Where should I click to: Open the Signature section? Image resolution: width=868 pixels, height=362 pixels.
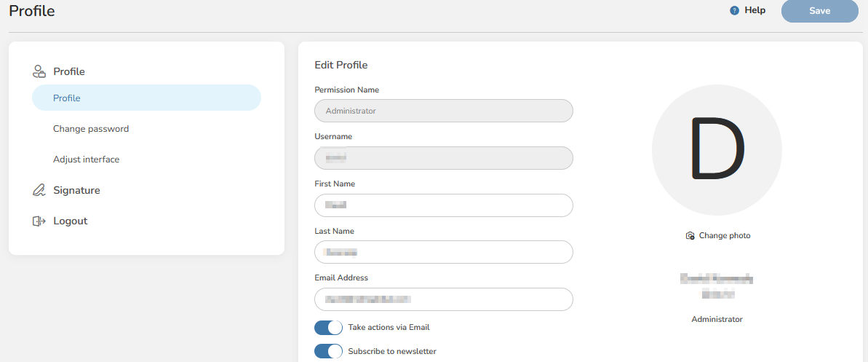point(76,190)
